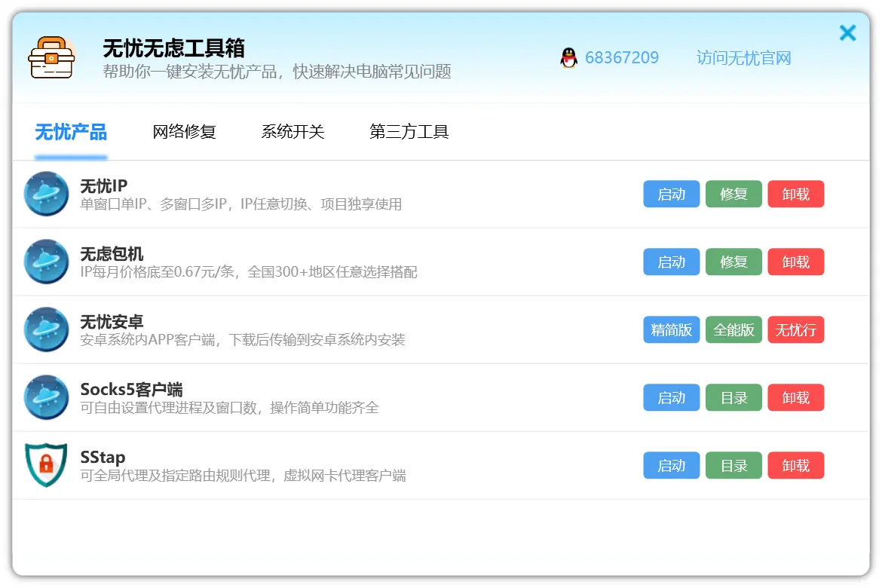Click the toolbox logo icon in header
882x588 pixels.
tap(51, 58)
